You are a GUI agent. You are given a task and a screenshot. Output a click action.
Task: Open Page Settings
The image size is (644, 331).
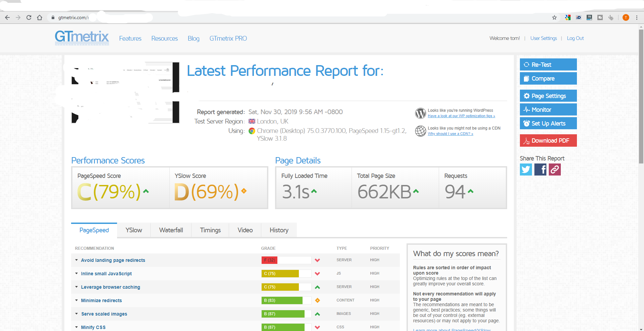click(548, 96)
